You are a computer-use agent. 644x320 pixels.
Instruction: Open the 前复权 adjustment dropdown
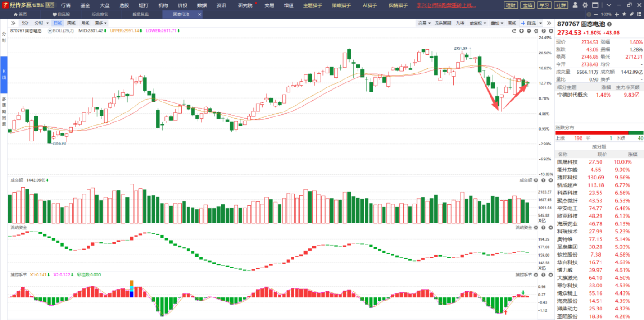coord(477,23)
